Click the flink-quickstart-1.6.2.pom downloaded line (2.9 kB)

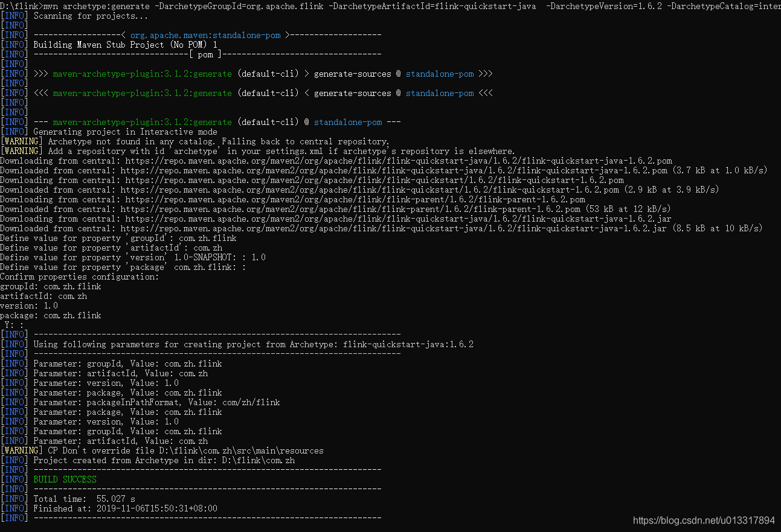[x=359, y=190]
